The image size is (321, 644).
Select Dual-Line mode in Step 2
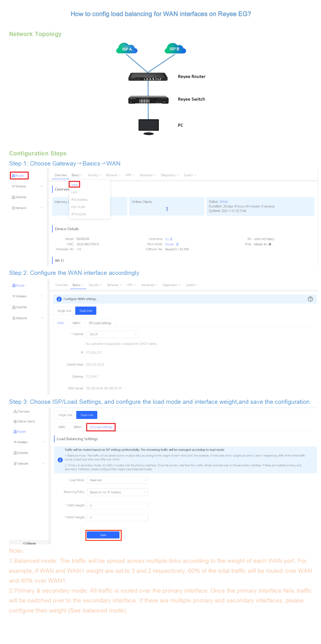click(86, 311)
